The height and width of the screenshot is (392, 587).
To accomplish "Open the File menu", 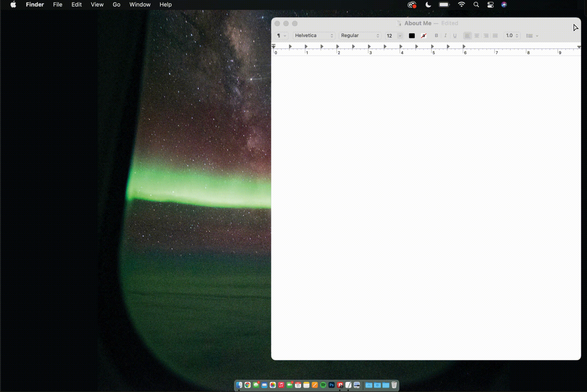I will 58,5.
